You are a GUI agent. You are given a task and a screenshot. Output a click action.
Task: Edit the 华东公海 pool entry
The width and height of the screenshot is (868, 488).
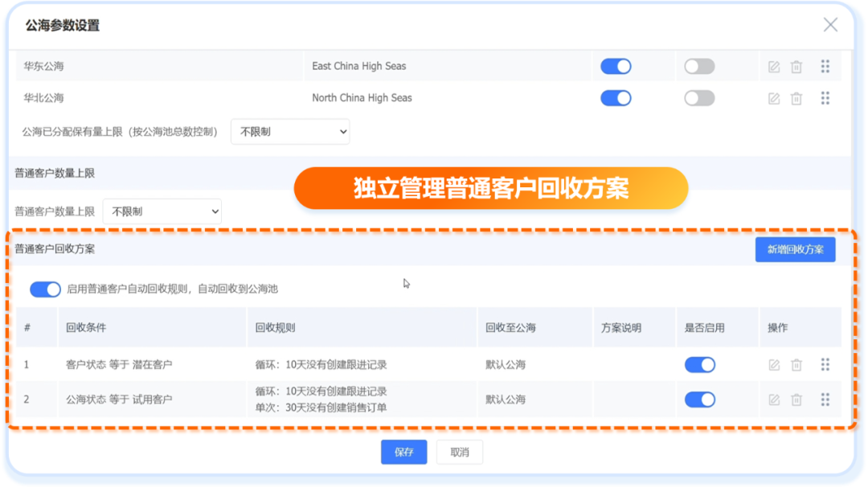tap(773, 66)
